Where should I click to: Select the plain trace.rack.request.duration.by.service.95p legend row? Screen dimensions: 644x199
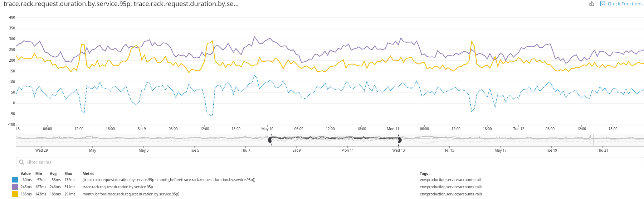118,187
